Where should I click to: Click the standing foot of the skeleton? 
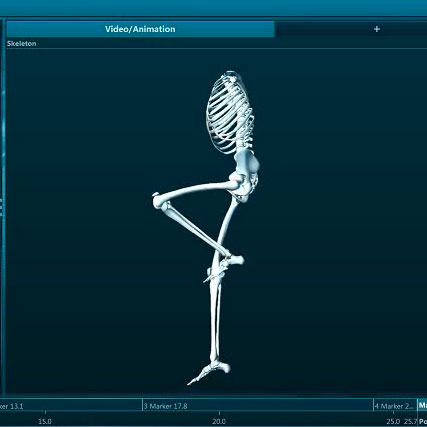pyautogui.click(x=209, y=372)
